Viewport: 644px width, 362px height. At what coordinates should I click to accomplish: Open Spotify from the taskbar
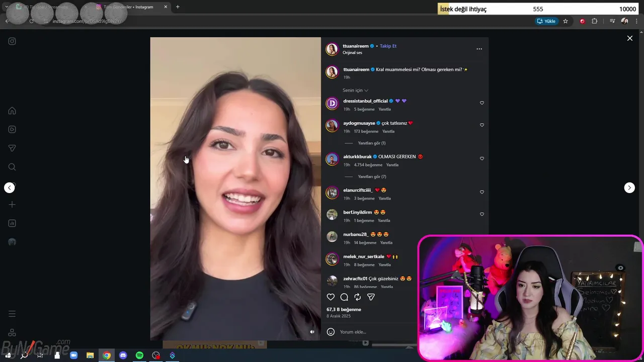(x=139, y=355)
